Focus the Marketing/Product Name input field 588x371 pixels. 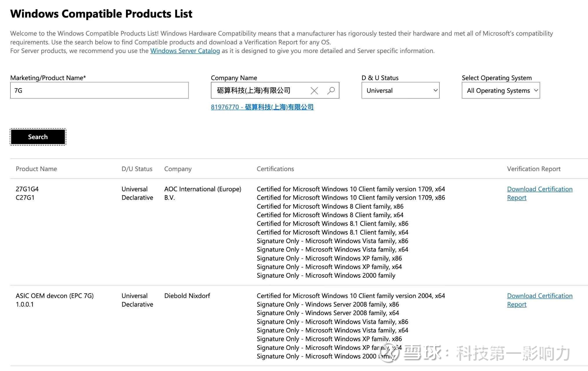point(99,90)
